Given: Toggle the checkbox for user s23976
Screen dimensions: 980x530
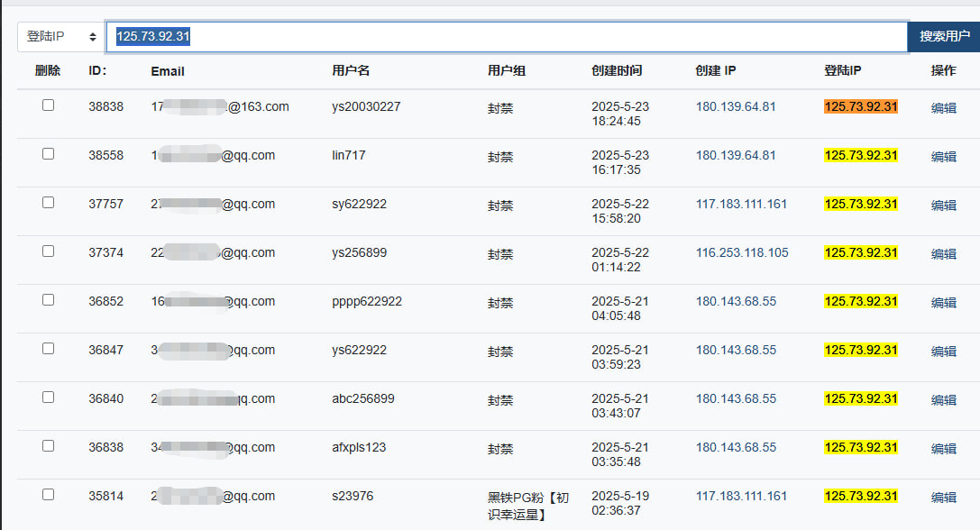Looking at the screenshot, I should pos(48,494).
